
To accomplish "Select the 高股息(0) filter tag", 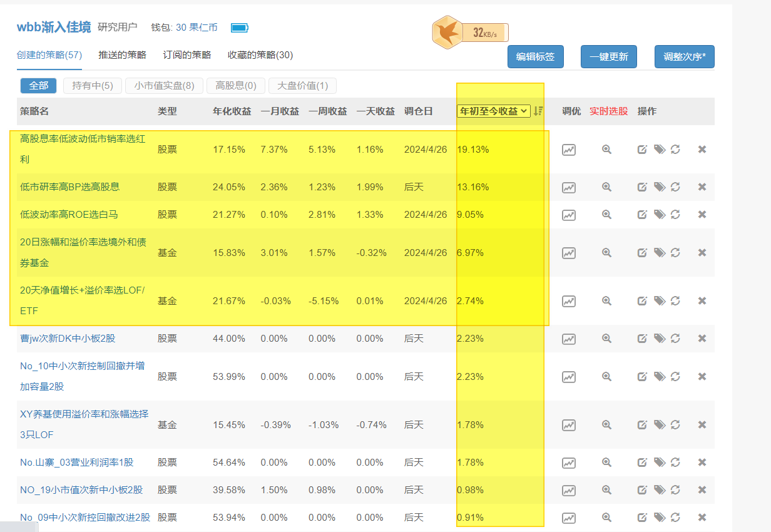I will point(236,86).
